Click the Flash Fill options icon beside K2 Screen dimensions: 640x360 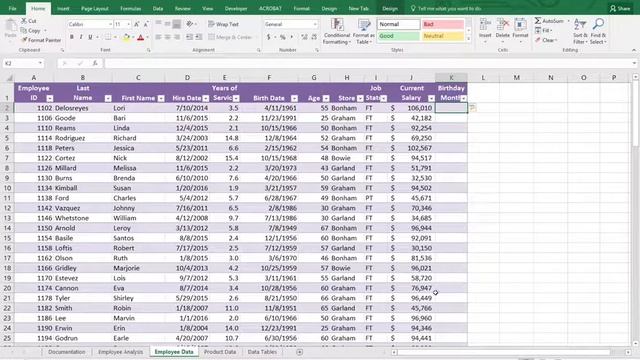coord(472,108)
